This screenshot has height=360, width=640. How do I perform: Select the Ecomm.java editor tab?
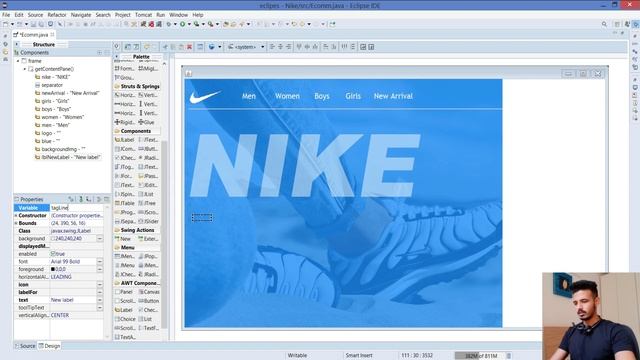click(x=33, y=35)
